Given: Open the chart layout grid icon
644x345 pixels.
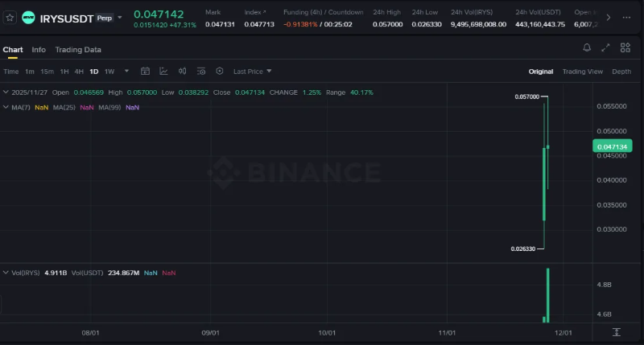Looking at the screenshot, I should 625,47.
